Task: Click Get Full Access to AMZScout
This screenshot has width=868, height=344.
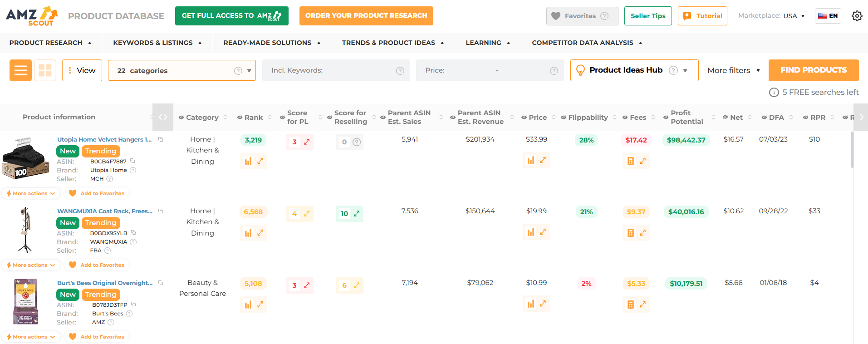Action: [232, 16]
